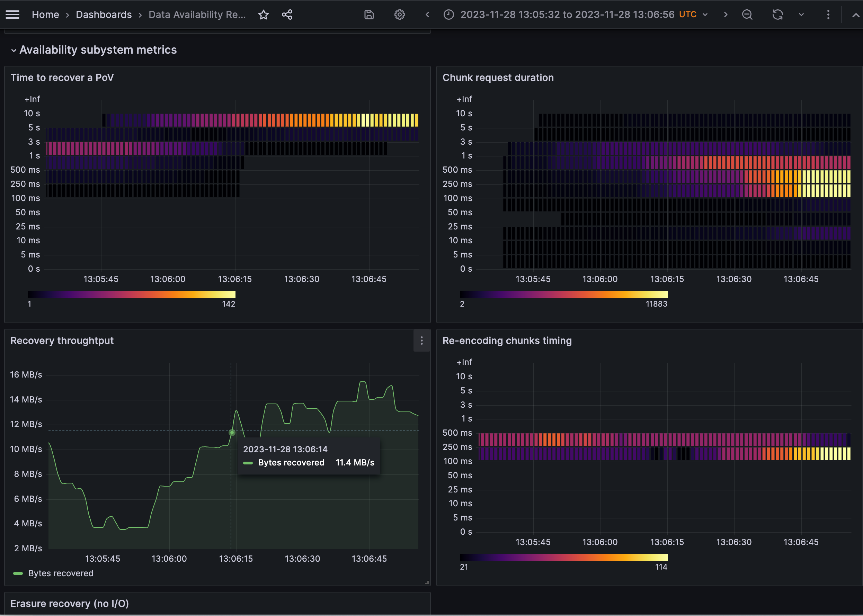This screenshot has width=863, height=616.
Task: Click the save dashboard icon
Action: pyautogui.click(x=369, y=15)
